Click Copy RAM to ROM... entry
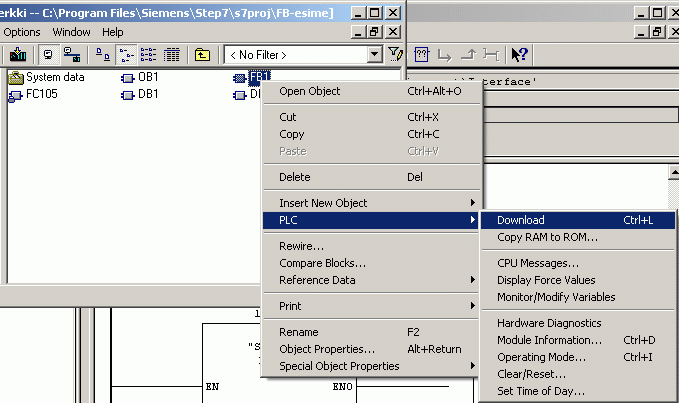 click(578, 237)
